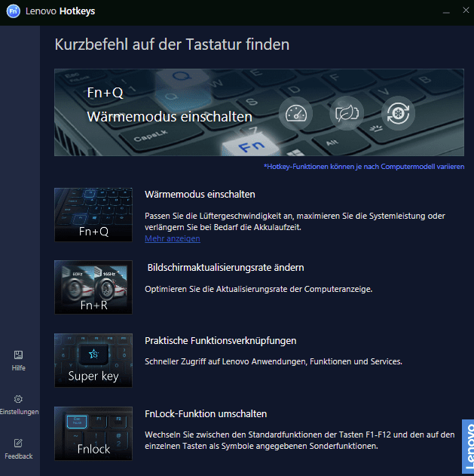
Task: Click the Fn+Q keyboard banner
Action: (259, 112)
